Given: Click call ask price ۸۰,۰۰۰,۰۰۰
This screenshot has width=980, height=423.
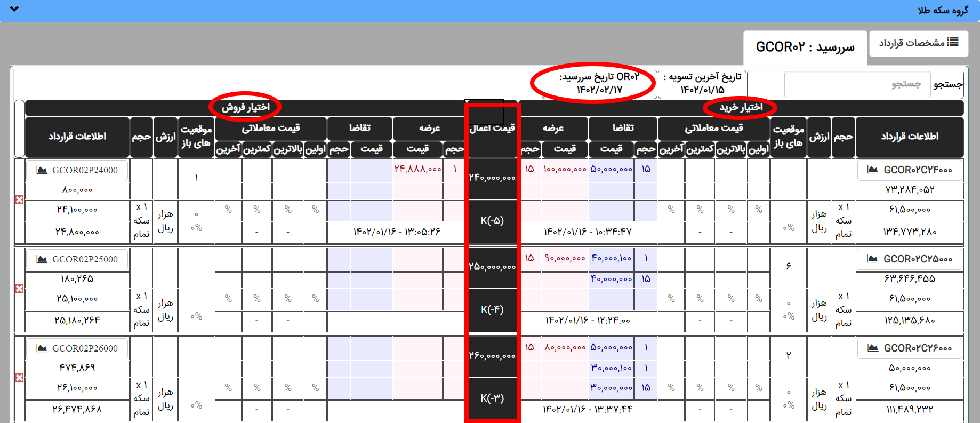Looking at the screenshot, I should pyautogui.click(x=565, y=347).
